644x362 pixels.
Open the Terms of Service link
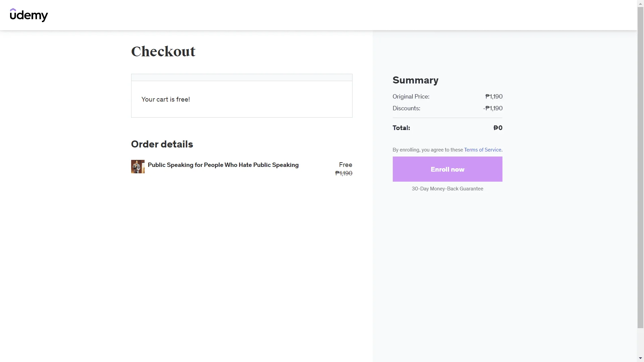click(x=483, y=150)
